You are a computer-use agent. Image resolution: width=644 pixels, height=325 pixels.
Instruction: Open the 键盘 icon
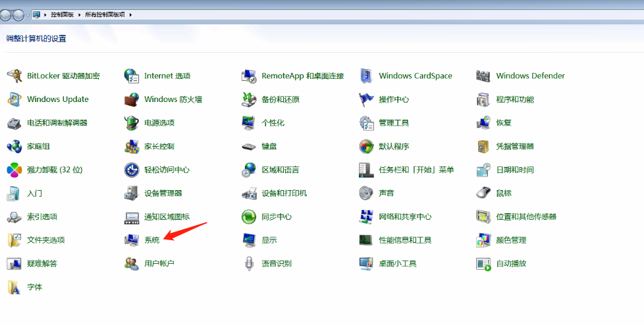click(x=249, y=146)
